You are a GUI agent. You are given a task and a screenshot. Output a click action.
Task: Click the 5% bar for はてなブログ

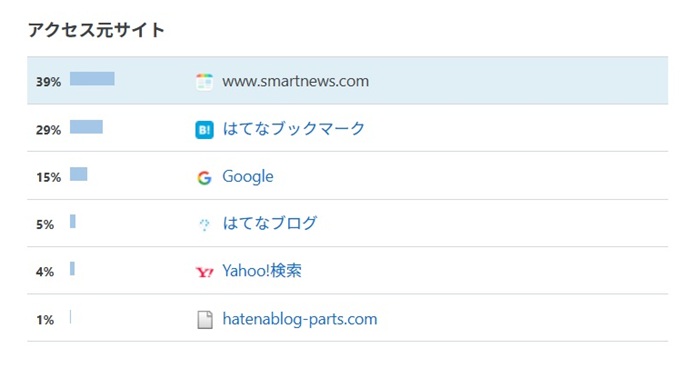(x=73, y=221)
